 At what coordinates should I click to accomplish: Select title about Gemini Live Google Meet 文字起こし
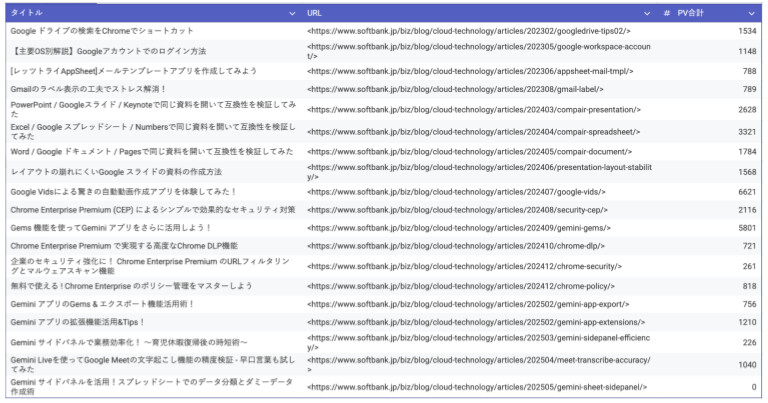point(153,364)
